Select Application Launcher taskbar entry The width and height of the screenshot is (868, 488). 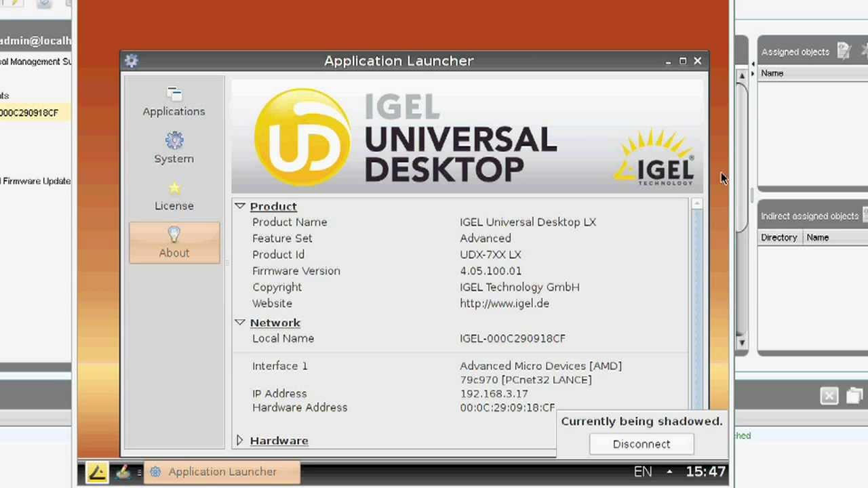[x=222, y=472]
